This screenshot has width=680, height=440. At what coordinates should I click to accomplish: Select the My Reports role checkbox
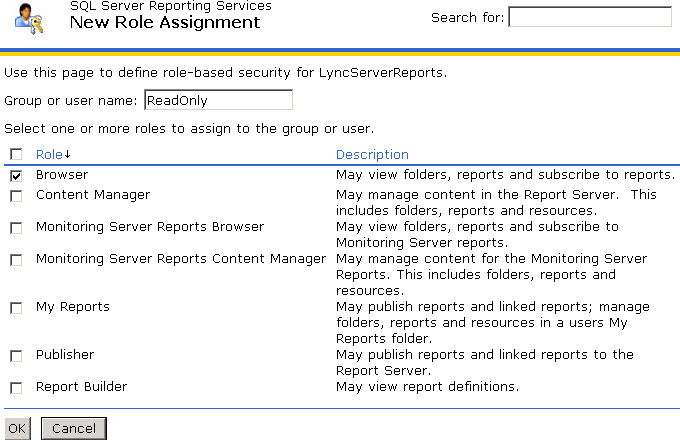16,308
